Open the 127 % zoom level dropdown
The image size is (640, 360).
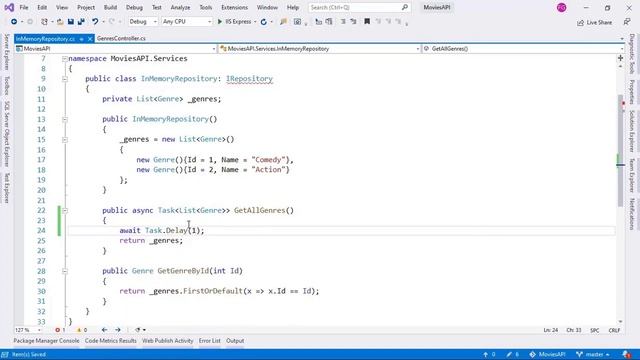[x=28, y=330]
